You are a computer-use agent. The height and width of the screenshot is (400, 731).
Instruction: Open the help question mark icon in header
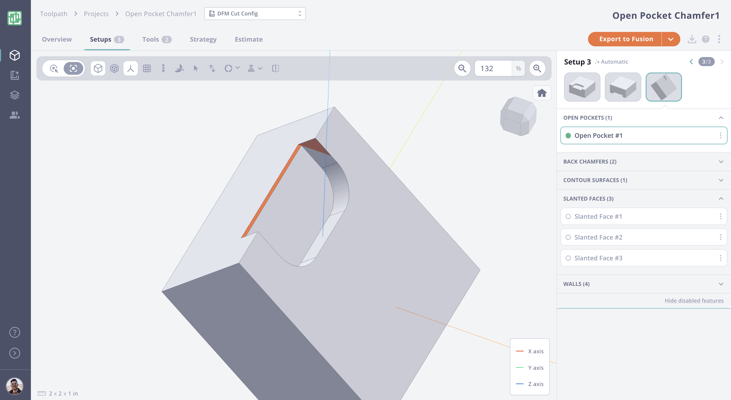pyautogui.click(x=705, y=39)
